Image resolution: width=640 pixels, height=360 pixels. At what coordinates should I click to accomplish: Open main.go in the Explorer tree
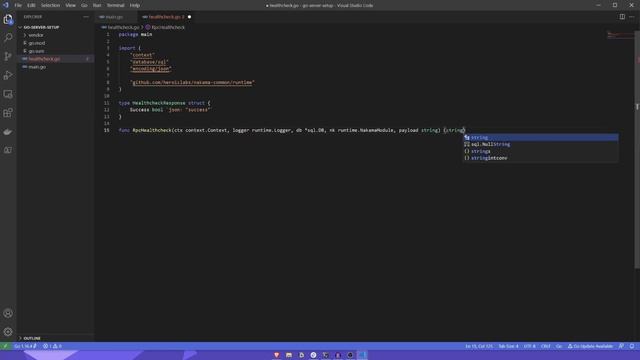coord(37,67)
